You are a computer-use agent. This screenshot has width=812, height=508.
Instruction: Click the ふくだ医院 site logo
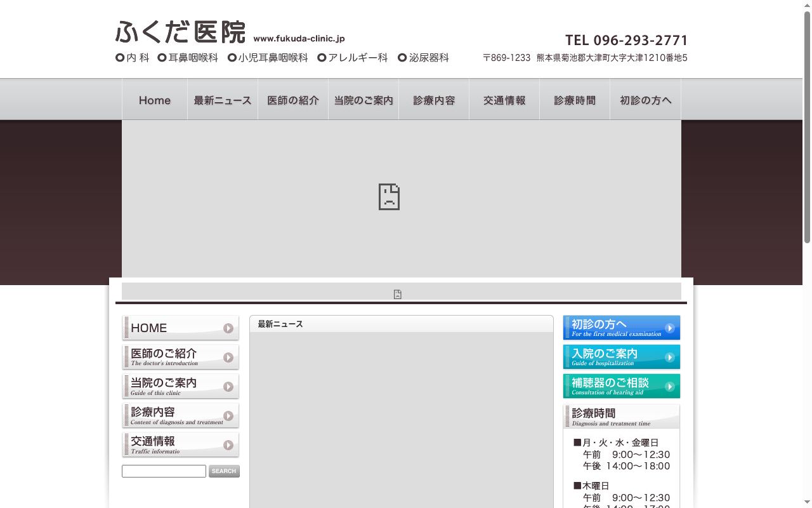point(180,32)
